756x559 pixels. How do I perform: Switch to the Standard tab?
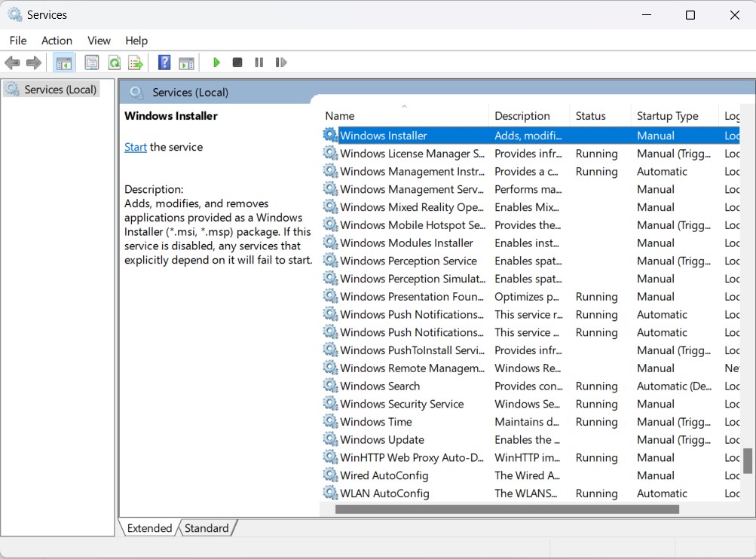click(207, 528)
